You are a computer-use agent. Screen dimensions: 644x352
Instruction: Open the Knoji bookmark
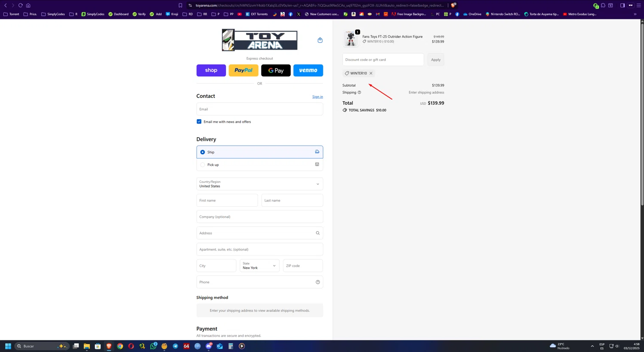(x=172, y=14)
